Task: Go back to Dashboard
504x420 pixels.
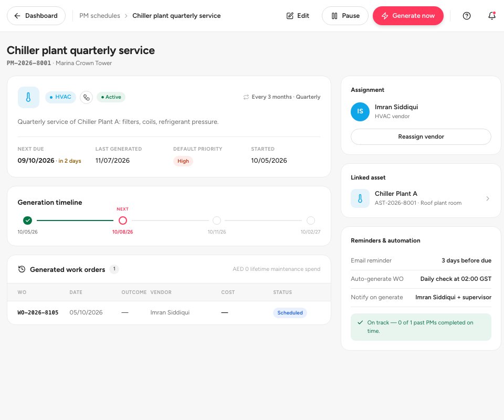Action: point(36,16)
